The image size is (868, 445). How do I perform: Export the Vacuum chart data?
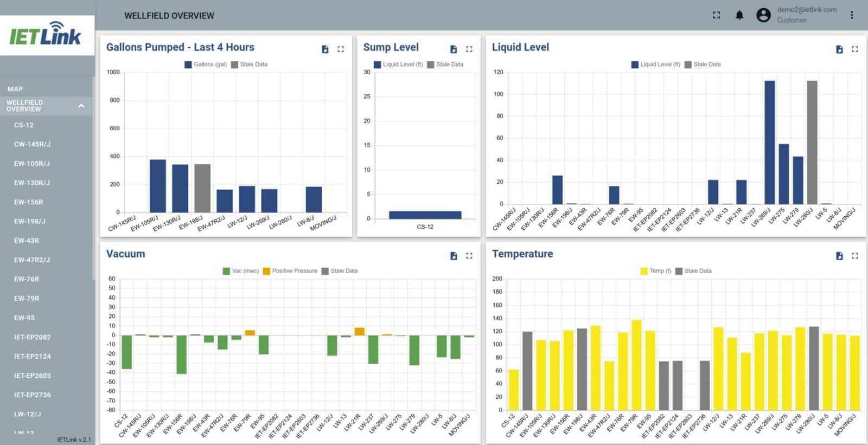coord(454,256)
